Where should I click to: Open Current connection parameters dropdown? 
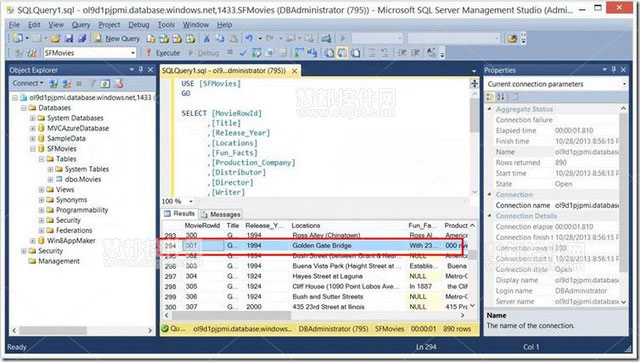coord(624,84)
